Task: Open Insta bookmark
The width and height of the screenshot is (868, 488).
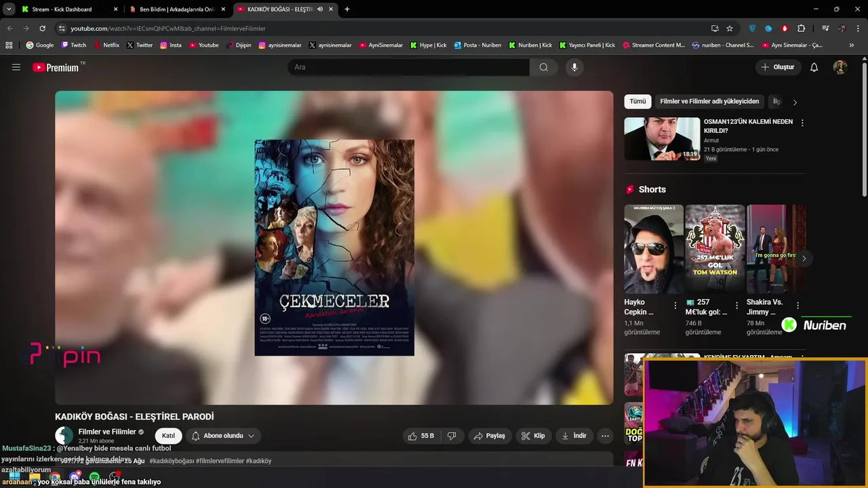Action: pyautogui.click(x=171, y=45)
